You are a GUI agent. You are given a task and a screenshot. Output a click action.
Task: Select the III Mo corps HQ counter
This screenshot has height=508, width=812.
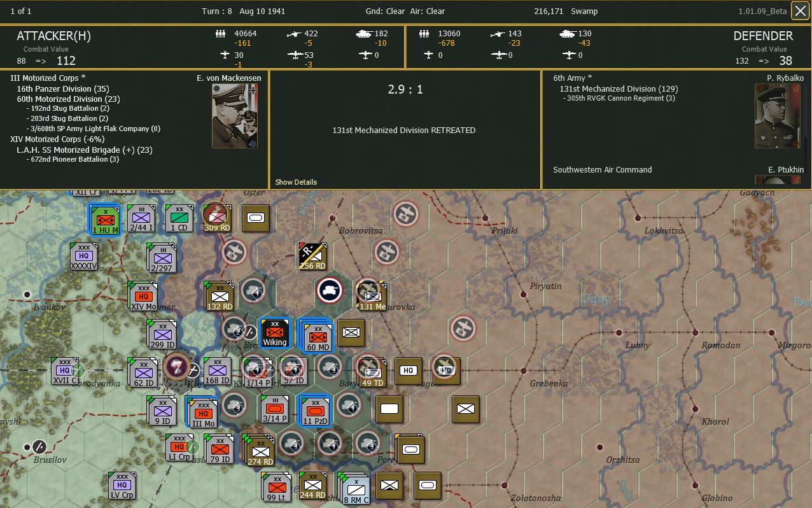pos(202,412)
